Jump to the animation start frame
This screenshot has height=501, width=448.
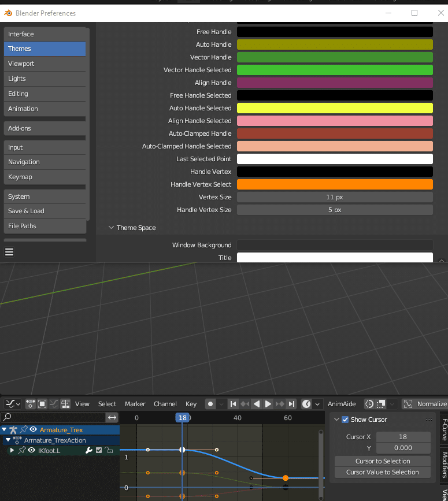pyautogui.click(x=233, y=404)
